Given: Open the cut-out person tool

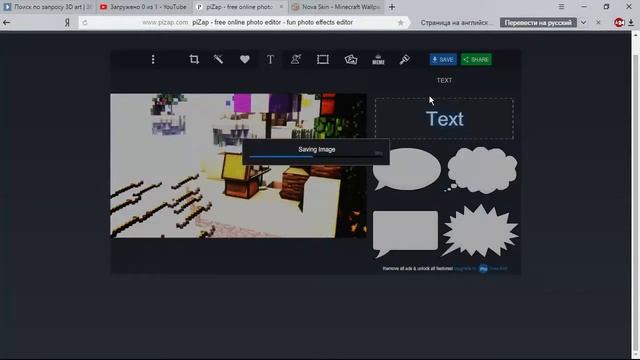Looking at the screenshot, I should (x=296, y=60).
